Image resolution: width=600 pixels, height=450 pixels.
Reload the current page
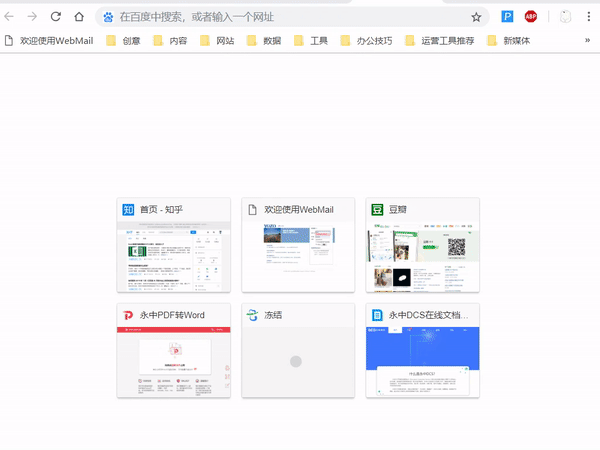56,16
